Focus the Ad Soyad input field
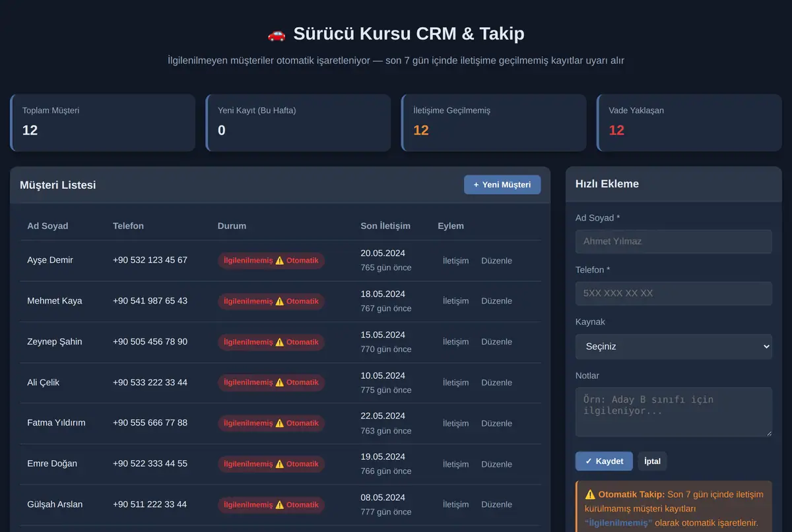This screenshot has height=532, width=792. pos(674,242)
